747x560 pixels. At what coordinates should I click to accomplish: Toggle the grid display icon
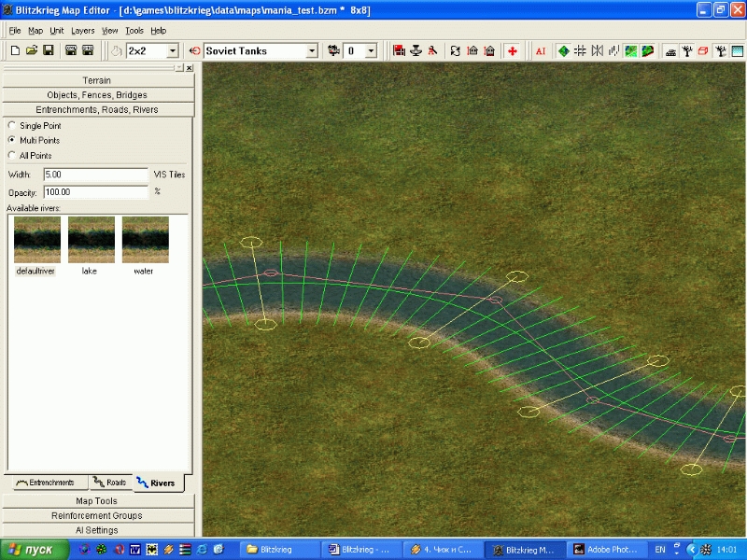[580, 50]
